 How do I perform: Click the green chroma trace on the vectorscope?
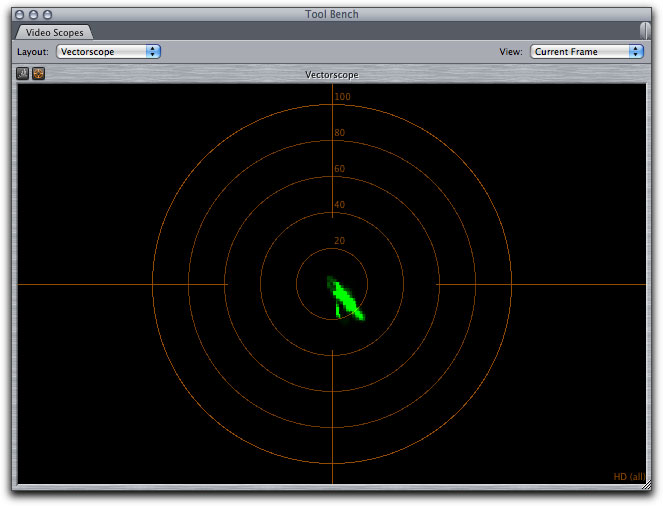coord(346,299)
